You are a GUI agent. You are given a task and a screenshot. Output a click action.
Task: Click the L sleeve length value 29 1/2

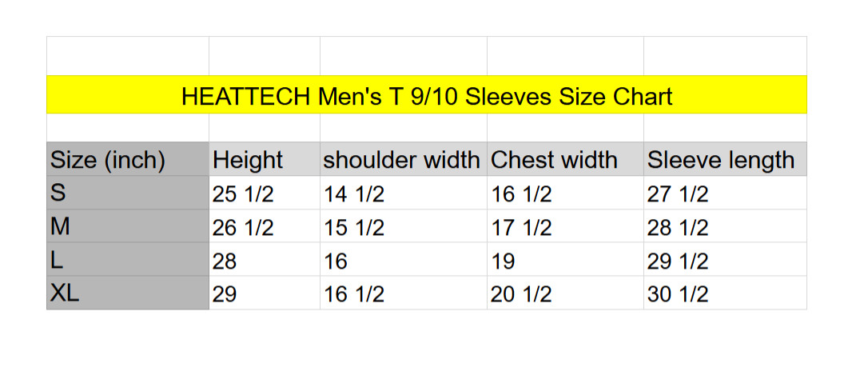click(x=724, y=261)
